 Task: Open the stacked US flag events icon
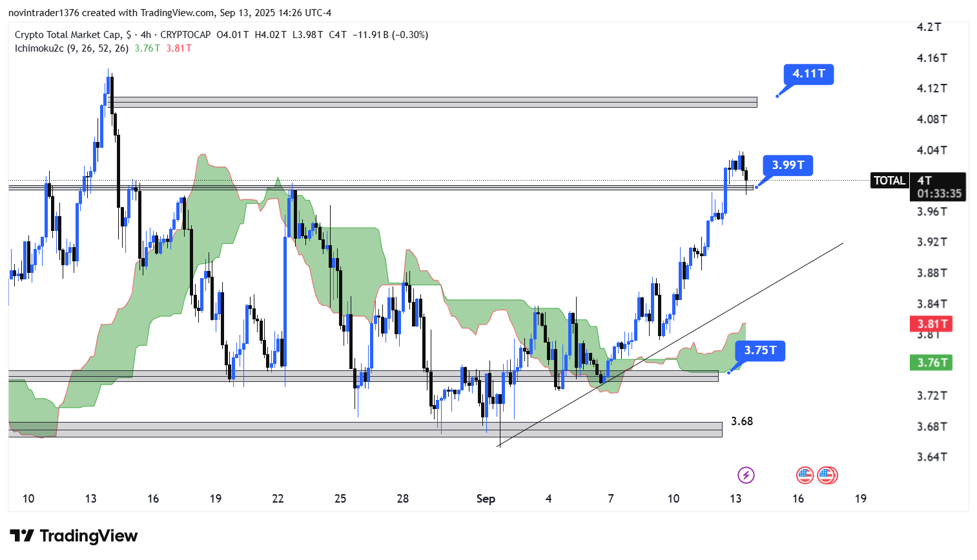[827, 475]
